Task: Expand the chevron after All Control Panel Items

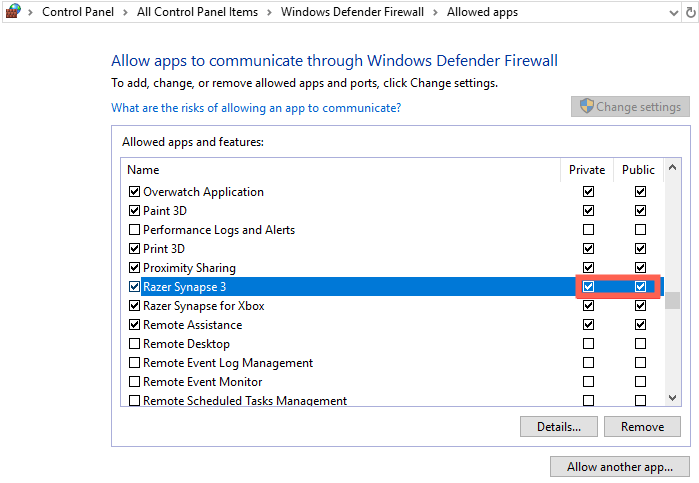Action: 269,12
